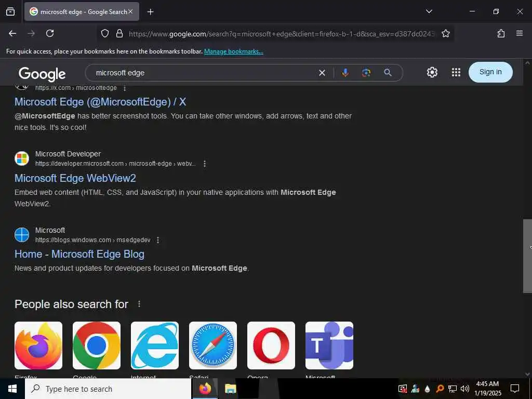Open network status tray icon
Image resolution: width=532 pixels, height=399 pixels.
click(x=453, y=389)
